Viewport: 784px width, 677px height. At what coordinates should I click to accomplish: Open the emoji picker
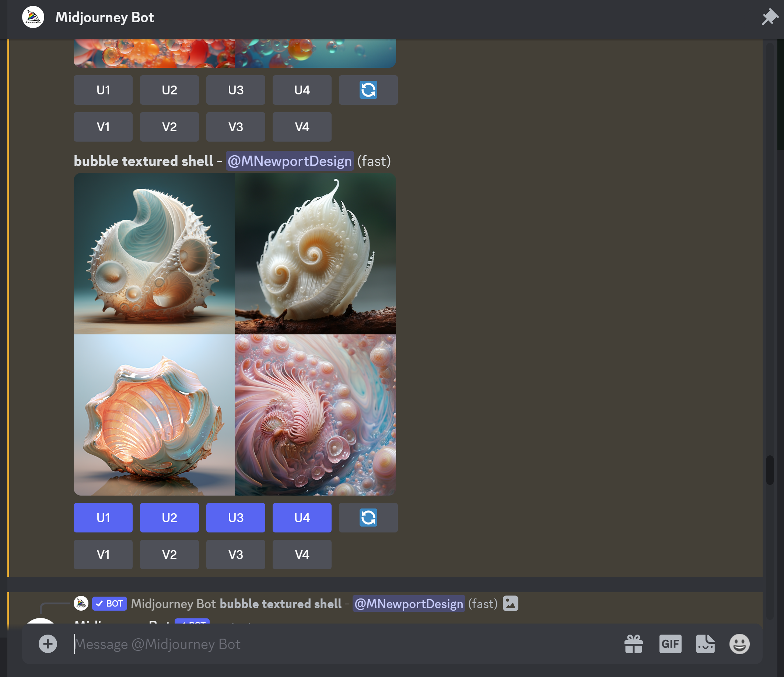[739, 644]
